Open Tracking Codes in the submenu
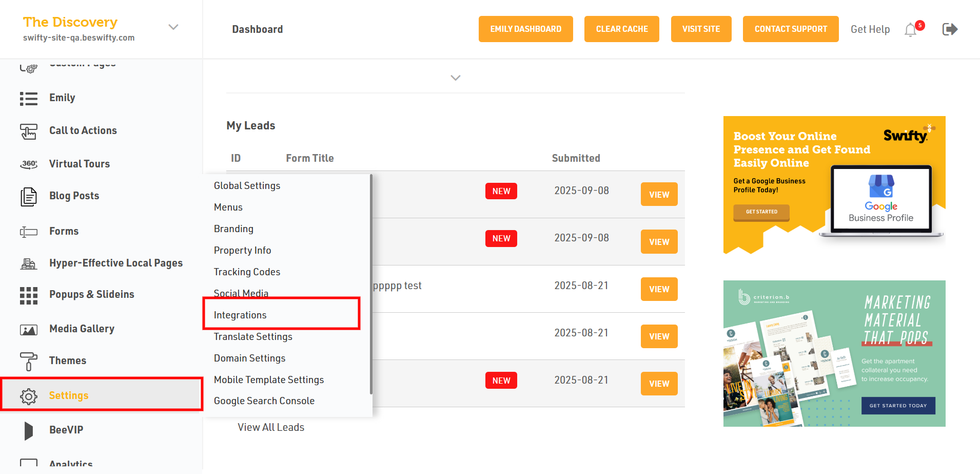 (x=247, y=272)
